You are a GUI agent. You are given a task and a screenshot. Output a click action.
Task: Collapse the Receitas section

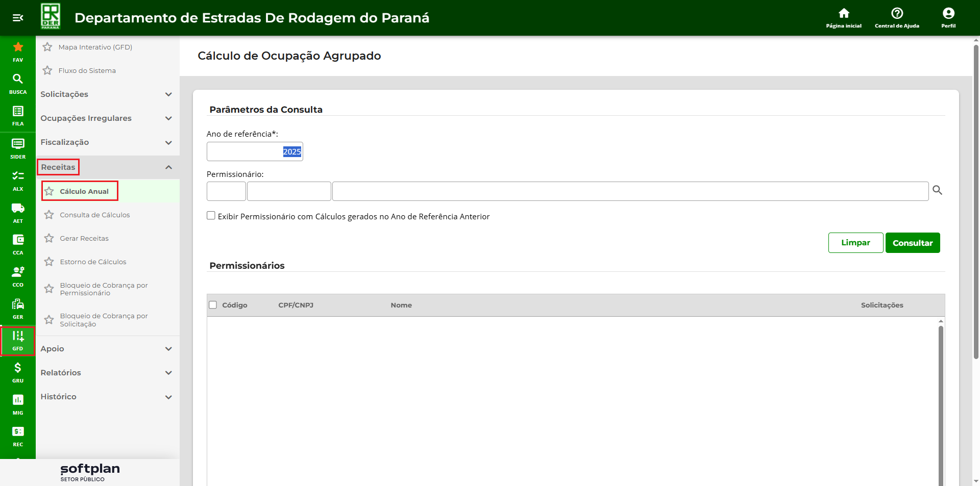tap(168, 167)
